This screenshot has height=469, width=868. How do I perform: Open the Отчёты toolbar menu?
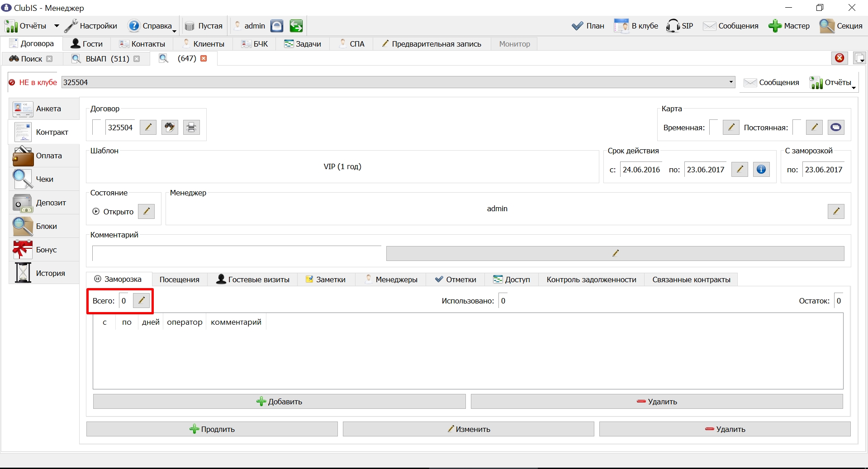click(x=26, y=26)
